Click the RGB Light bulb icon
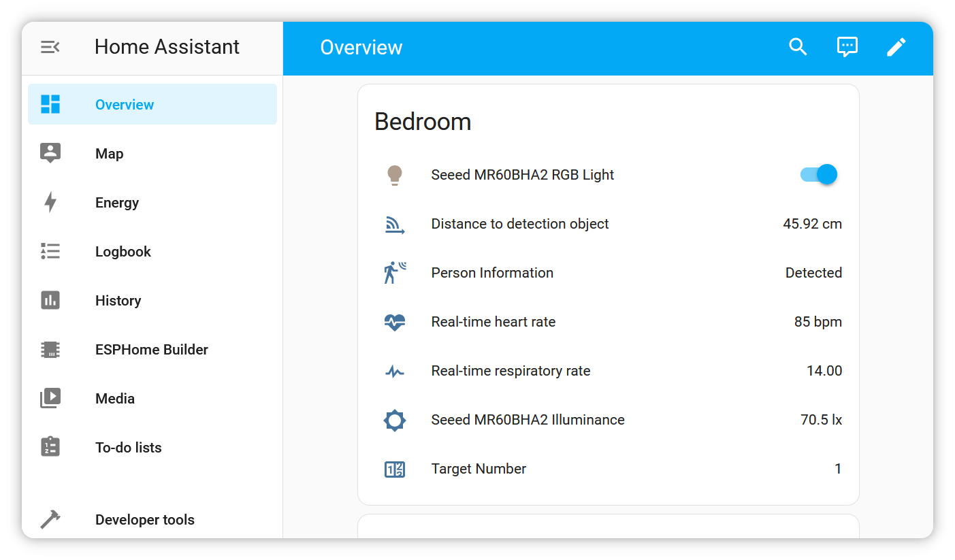Screen dimensions: 955x560 [395, 175]
